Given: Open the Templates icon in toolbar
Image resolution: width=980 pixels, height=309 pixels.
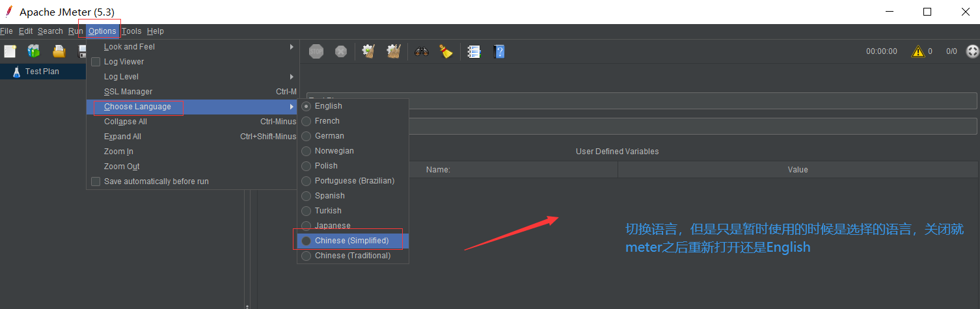Looking at the screenshot, I should point(34,51).
